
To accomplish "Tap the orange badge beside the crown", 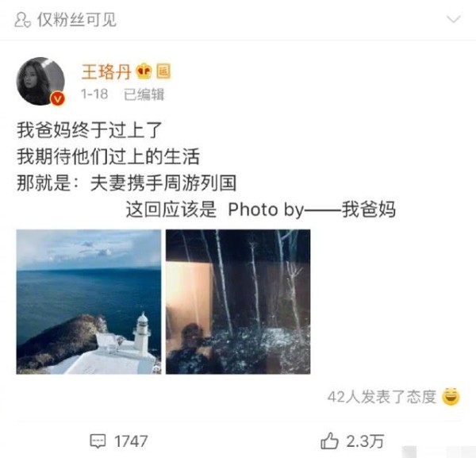I will point(163,71).
